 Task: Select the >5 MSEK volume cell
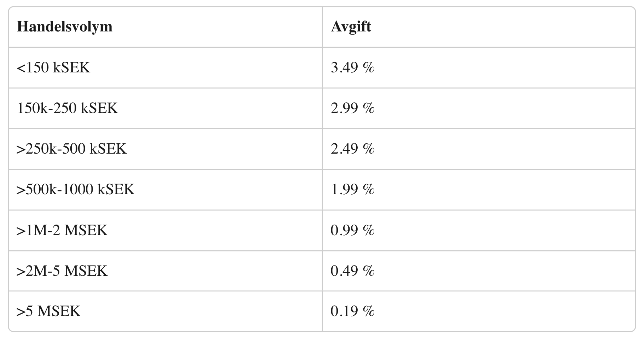coord(48,311)
